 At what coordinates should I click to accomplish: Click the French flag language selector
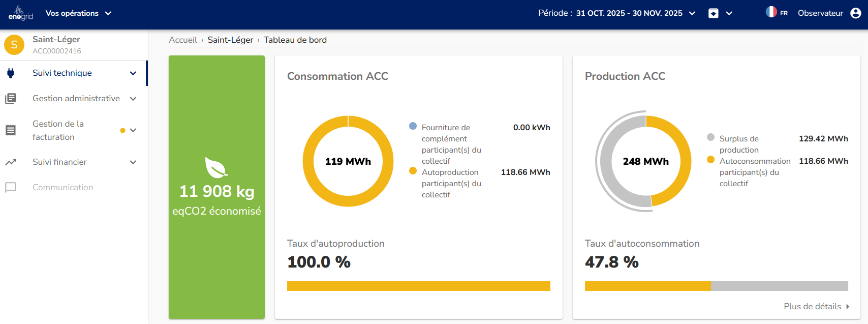[771, 12]
